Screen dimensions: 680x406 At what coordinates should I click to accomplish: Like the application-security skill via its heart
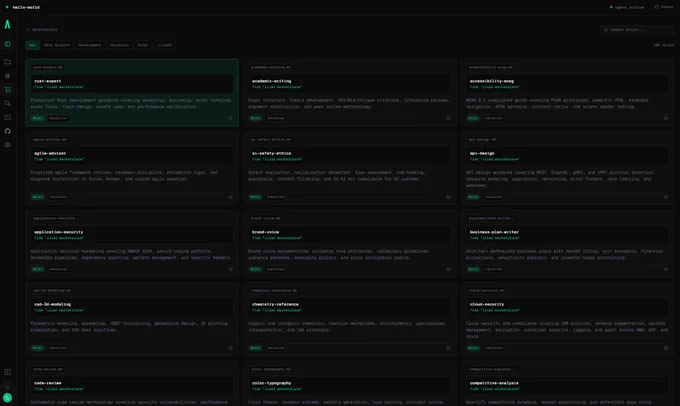click(x=230, y=269)
